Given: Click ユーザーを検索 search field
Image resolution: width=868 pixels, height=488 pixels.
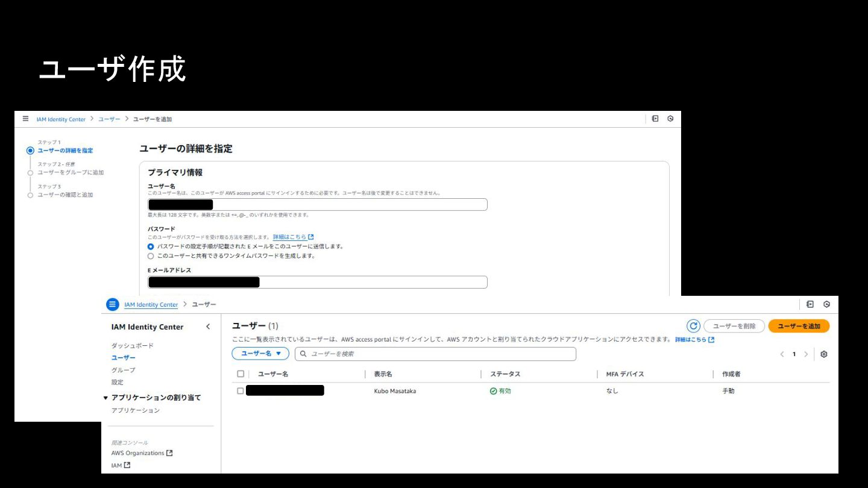Looking at the screenshot, I should (435, 354).
